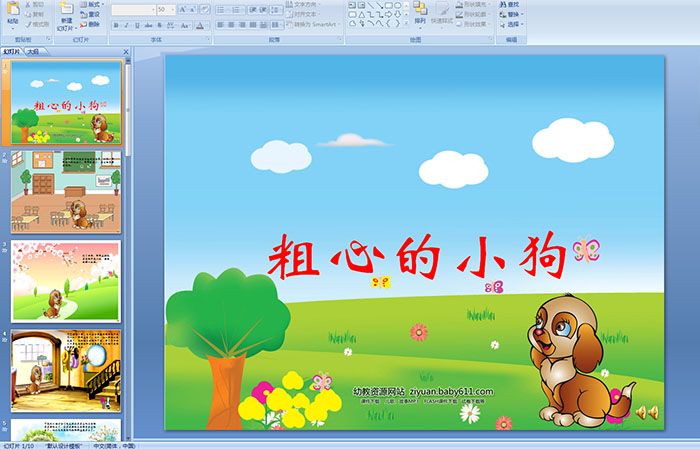This screenshot has width=700, height=449.
Task: Click the Increase Indent icon
Action: 263,10
